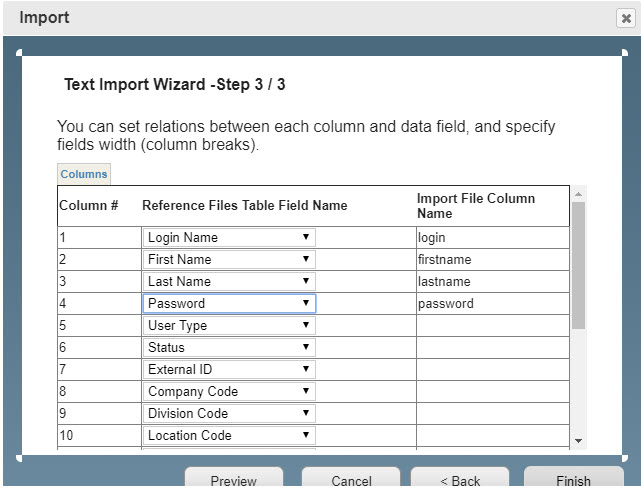Switch to the Columns tab
The width and height of the screenshot is (641, 492).
[84, 174]
